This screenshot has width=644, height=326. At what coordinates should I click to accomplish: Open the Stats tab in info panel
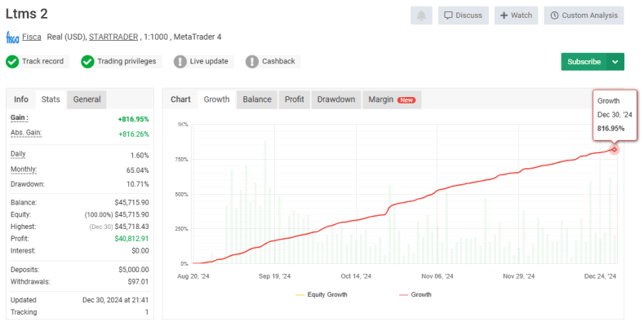pos(51,99)
